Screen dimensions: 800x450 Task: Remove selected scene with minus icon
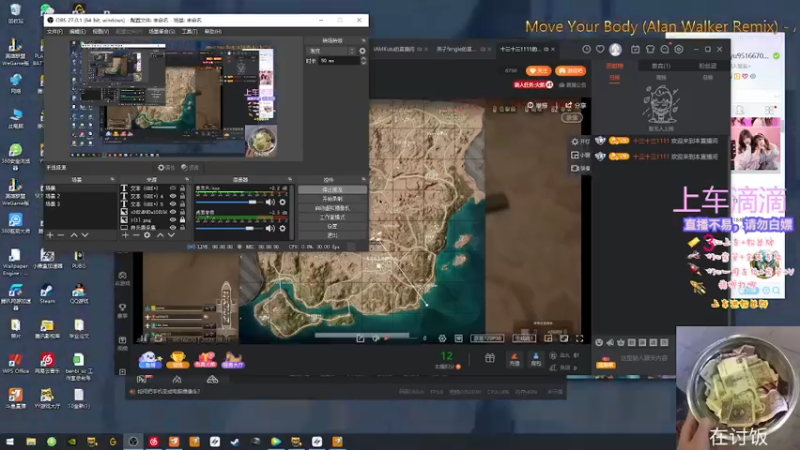(x=61, y=235)
